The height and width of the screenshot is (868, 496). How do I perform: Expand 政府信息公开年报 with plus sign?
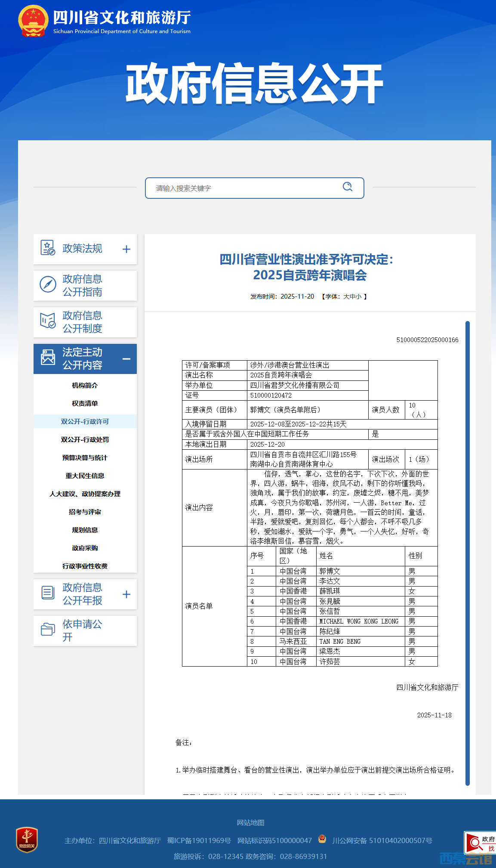click(x=126, y=594)
